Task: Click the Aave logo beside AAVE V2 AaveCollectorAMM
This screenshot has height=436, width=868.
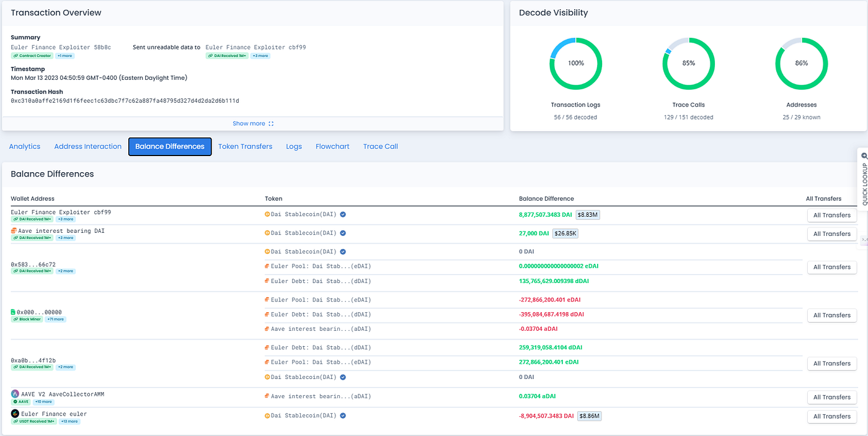Action: pos(15,394)
